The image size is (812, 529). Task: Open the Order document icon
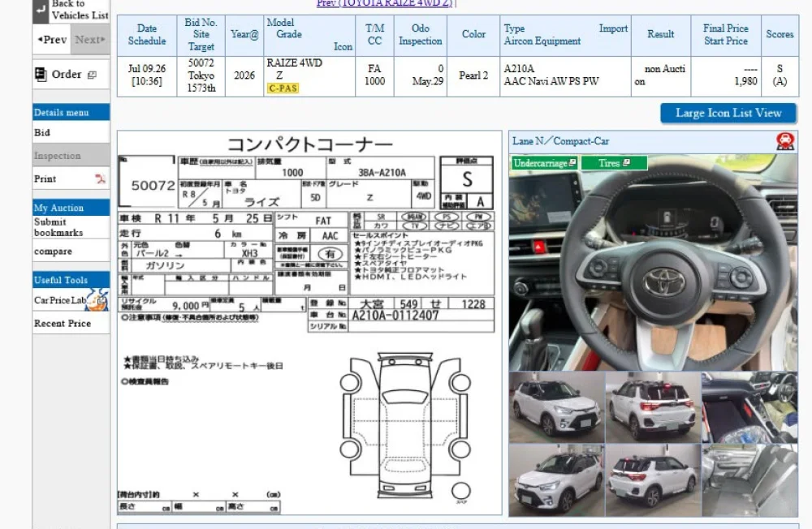click(41, 74)
